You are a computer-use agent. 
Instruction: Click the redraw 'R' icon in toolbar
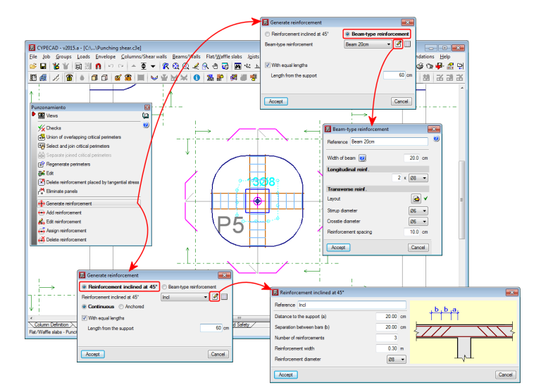pyautogui.click(x=166, y=66)
